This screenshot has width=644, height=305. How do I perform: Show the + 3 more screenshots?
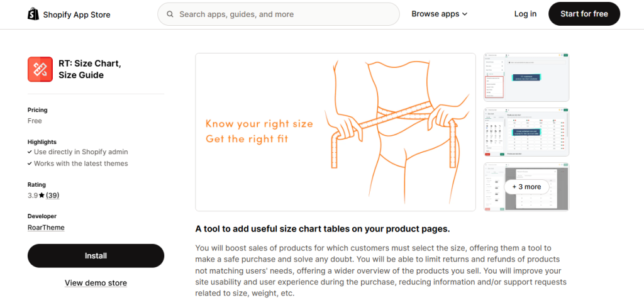[526, 187]
